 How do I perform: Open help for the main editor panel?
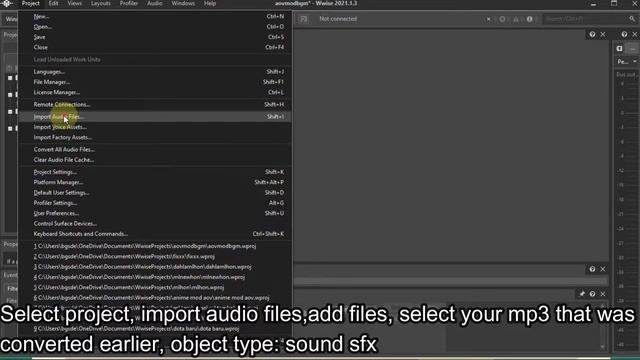pyautogui.click(x=592, y=35)
